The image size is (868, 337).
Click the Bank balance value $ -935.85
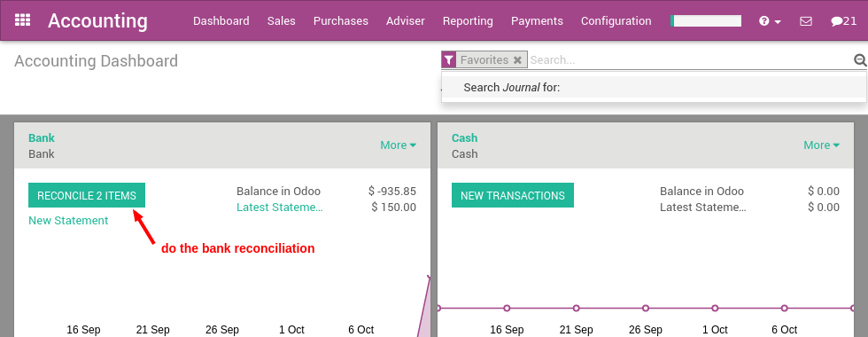click(391, 192)
